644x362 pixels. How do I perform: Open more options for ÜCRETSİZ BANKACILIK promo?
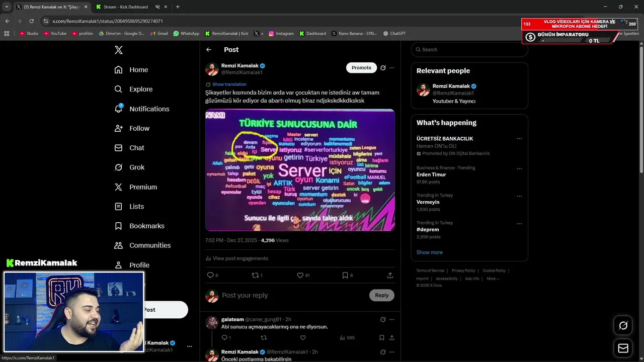pos(519,139)
